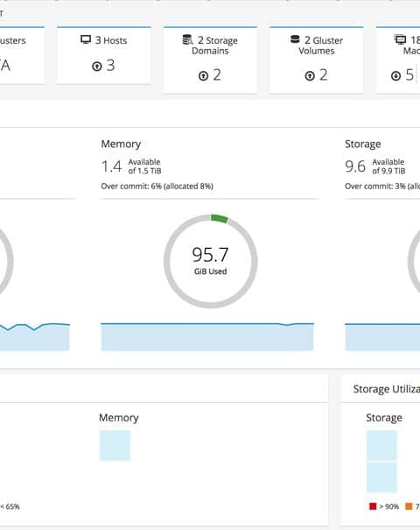420x530 pixels.
Task: Click the upper Storage utilization heatmap block
Action: pyautogui.click(x=381, y=446)
